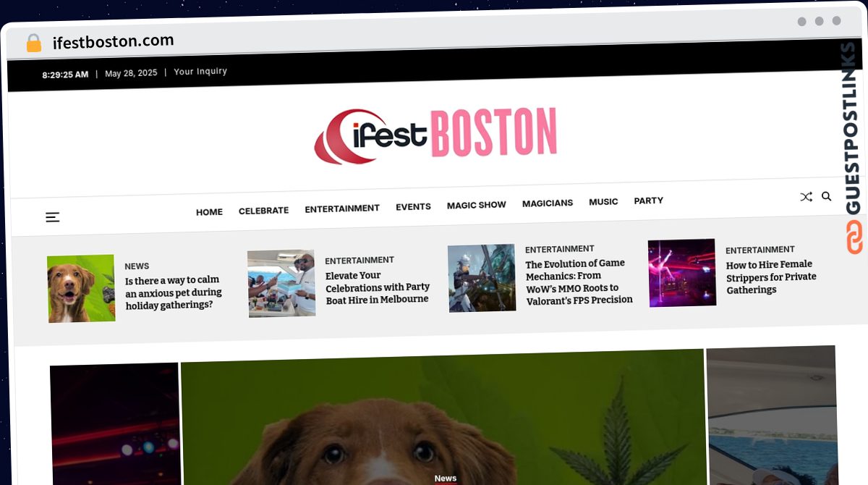Click the shuffle random post icon
Viewport: 868px width, 485px height.
tap(806, 197)
